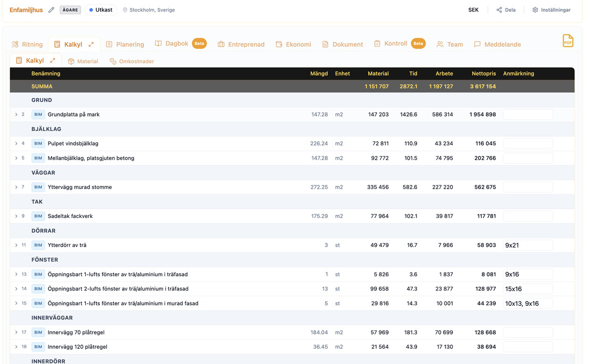This screenshot has width=589, height=364.
Task: Click the Beta badge next to Kontroll
Action: 418,44
